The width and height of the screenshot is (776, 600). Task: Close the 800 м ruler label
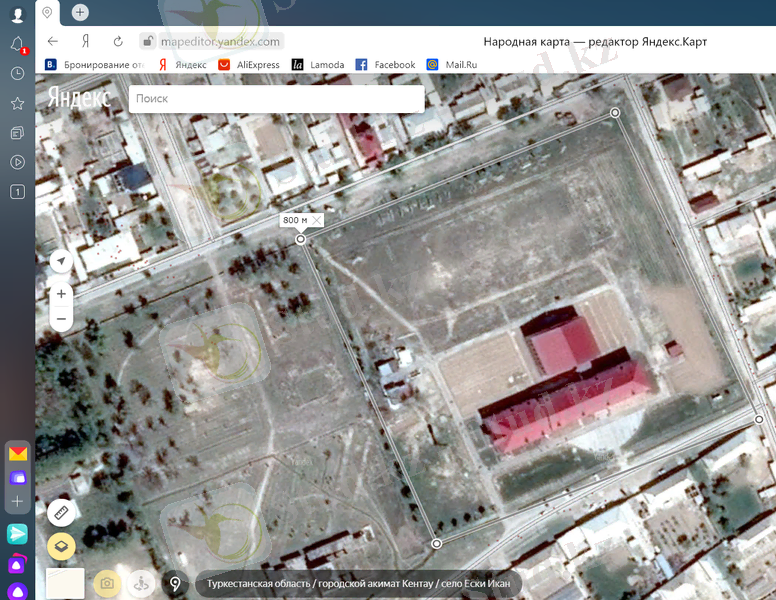[x=317, y=220]
